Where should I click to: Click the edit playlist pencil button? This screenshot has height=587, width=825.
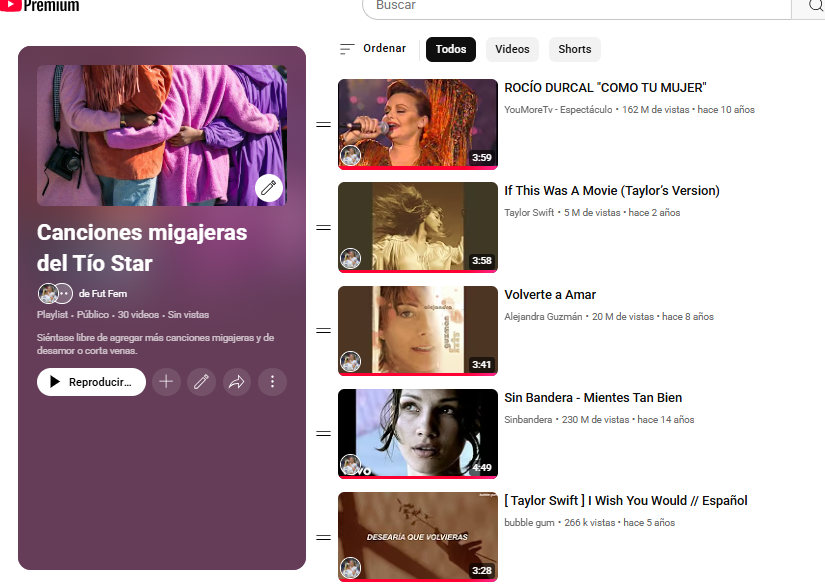tap(201, 382)
